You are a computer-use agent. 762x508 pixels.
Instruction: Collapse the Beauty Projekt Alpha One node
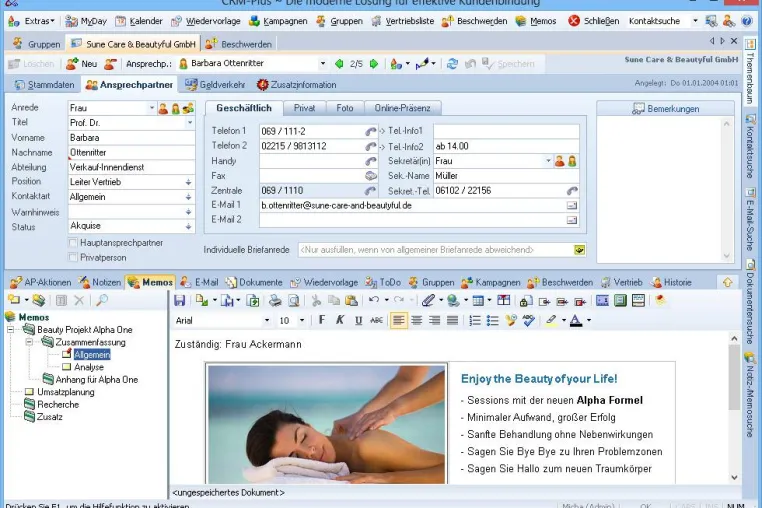coord(10,330)
